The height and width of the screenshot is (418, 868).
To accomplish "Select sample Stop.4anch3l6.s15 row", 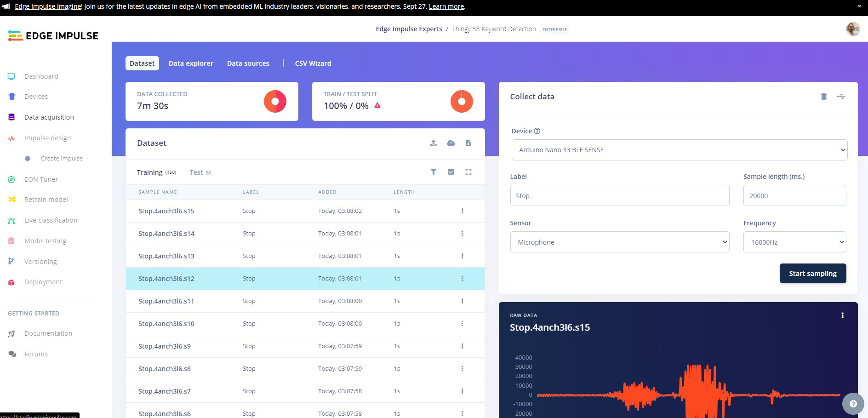I will pyautogui.click(x=305, y=211).
